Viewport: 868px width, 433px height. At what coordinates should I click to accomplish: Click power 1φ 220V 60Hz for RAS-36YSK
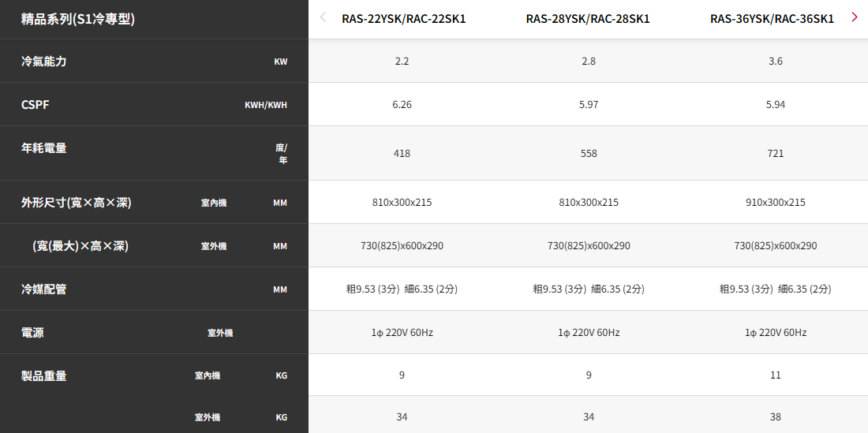(776, 332)
